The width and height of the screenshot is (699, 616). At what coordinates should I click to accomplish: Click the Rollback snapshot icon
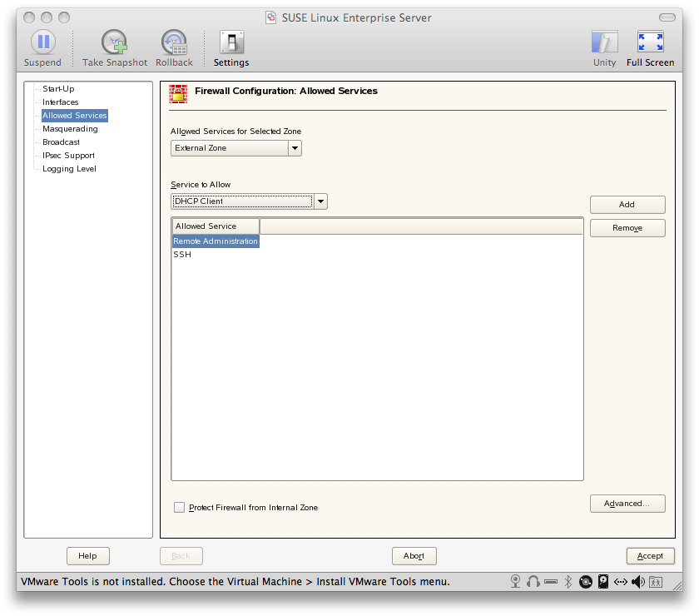(174, 42)
